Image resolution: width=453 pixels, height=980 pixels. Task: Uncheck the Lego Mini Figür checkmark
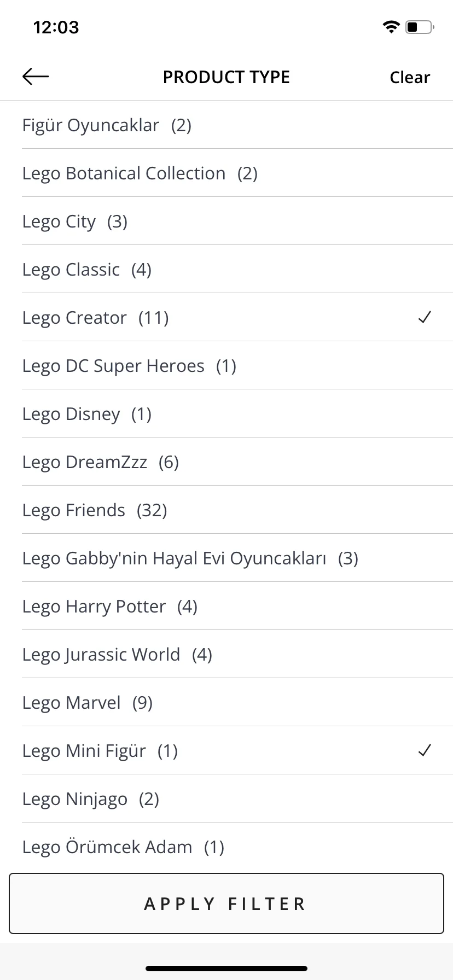click(425, 750)
